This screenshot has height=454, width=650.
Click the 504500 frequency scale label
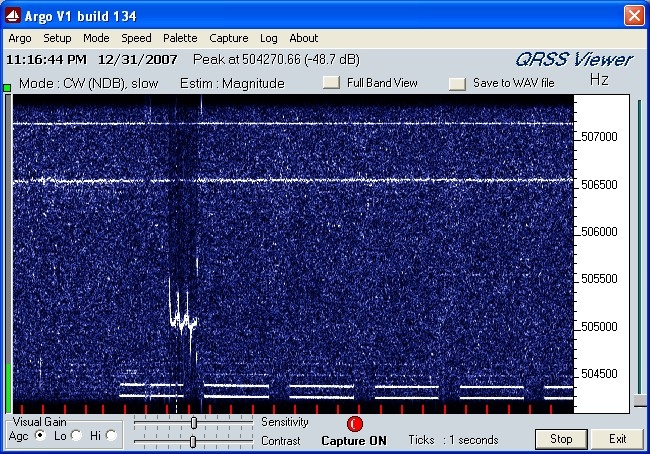[x=599, y=374]
